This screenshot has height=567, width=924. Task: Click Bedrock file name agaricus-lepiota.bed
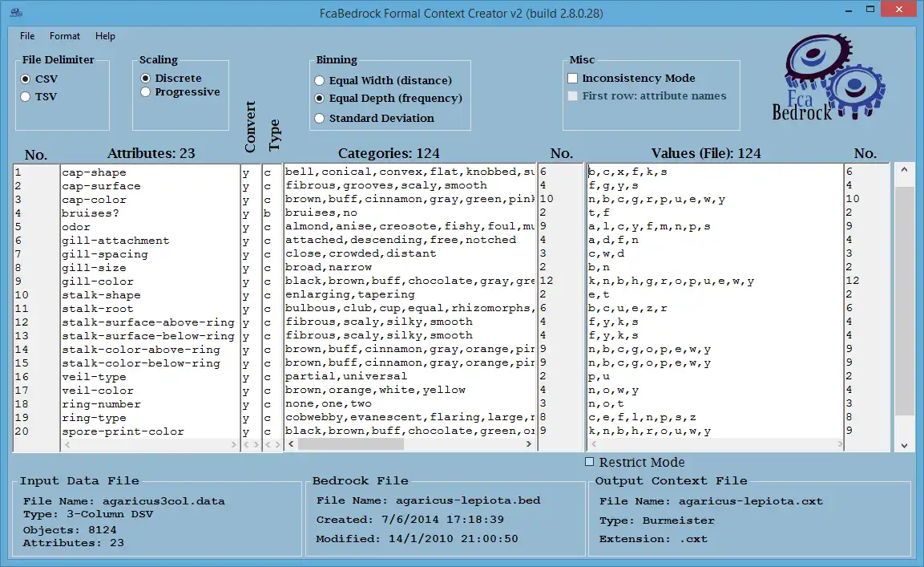pyautogui.click(x=468, y=500)
